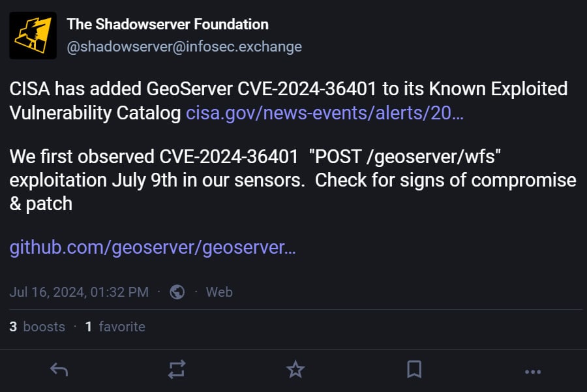Click the Web application source link

tap(219, 292)
